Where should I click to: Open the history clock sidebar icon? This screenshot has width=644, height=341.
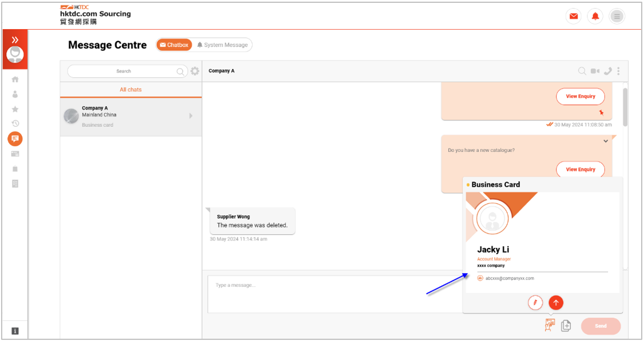click(15, 123)
